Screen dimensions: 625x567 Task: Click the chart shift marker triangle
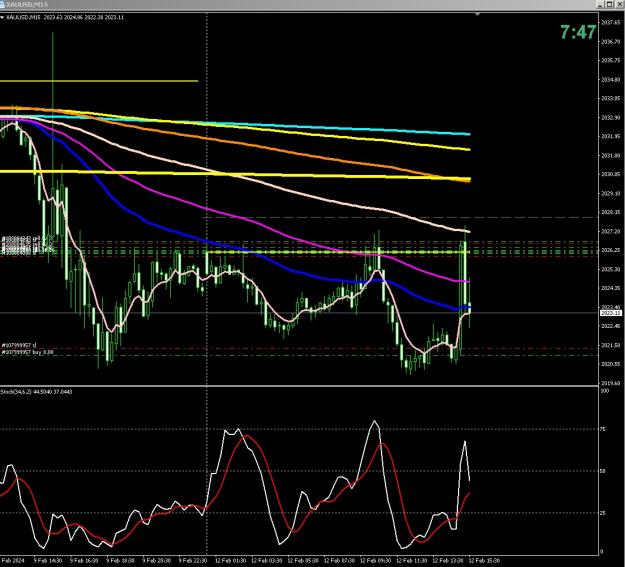click(x=477, y=14)
